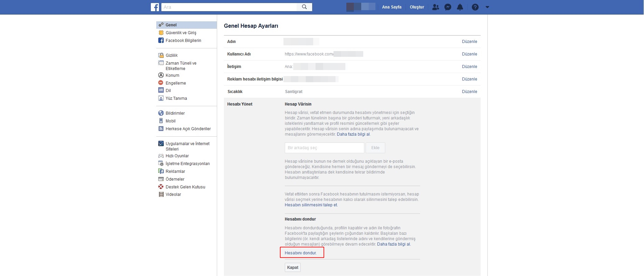Image resolution: width=644 pixels, height=276 pixels.
Task: Edit Kullanıcı Adı with Düzenle
Action: coord(469,54)
